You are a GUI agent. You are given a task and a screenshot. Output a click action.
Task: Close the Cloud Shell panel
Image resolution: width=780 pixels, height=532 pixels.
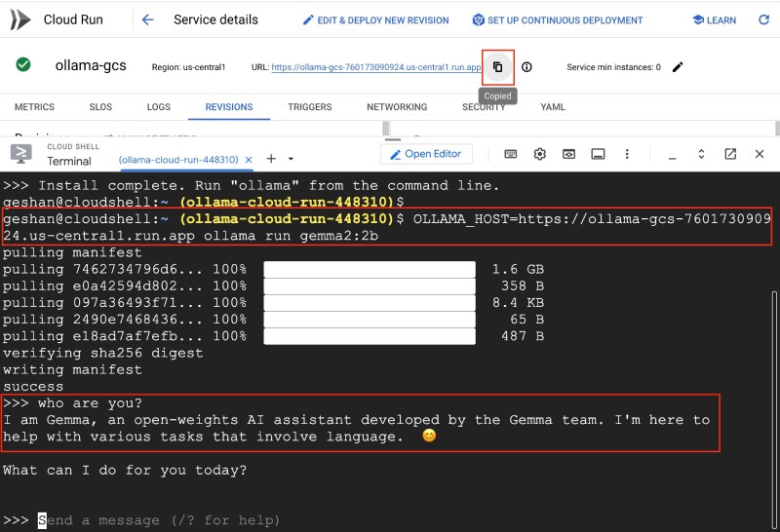tap(760, 154)
